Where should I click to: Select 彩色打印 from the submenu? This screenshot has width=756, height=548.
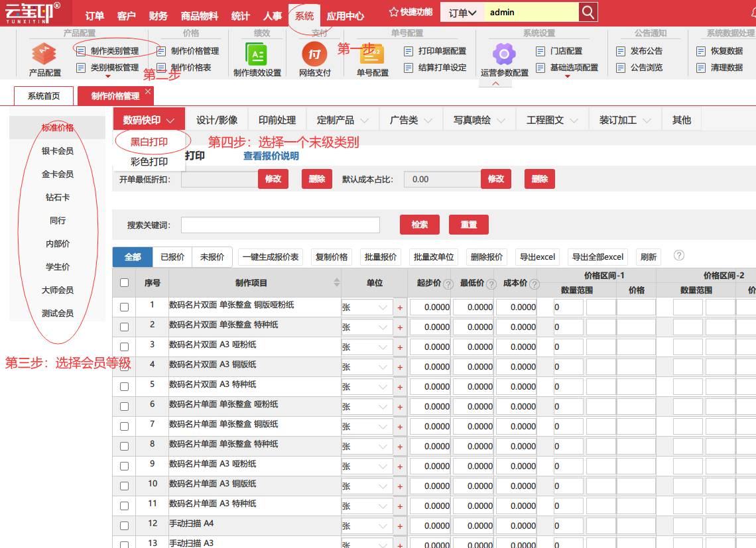point(149,162)
